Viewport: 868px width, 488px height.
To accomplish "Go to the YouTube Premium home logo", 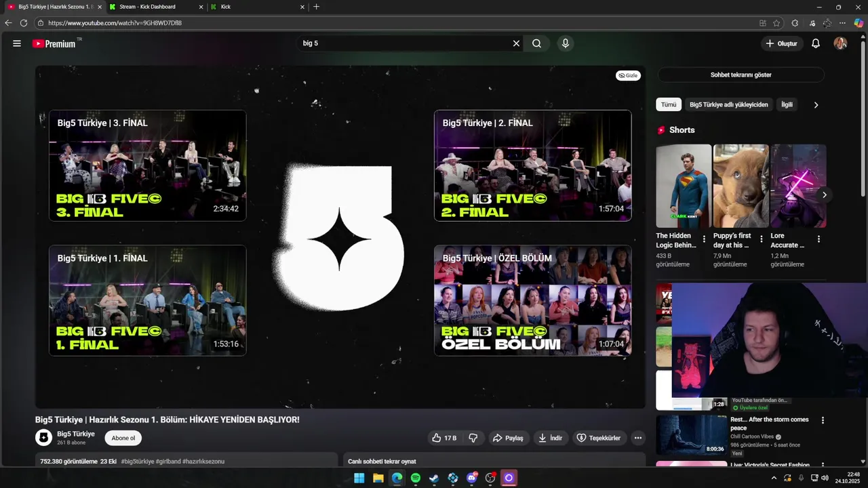I will click(54, 43).
